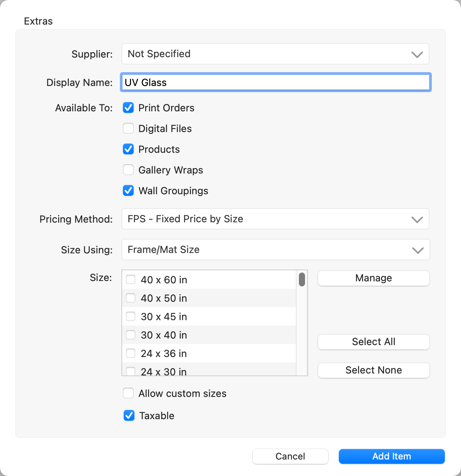The image size is (461, 476).
Task: Tick the 30 x 45 in size
Action: (x=131, y=317)
